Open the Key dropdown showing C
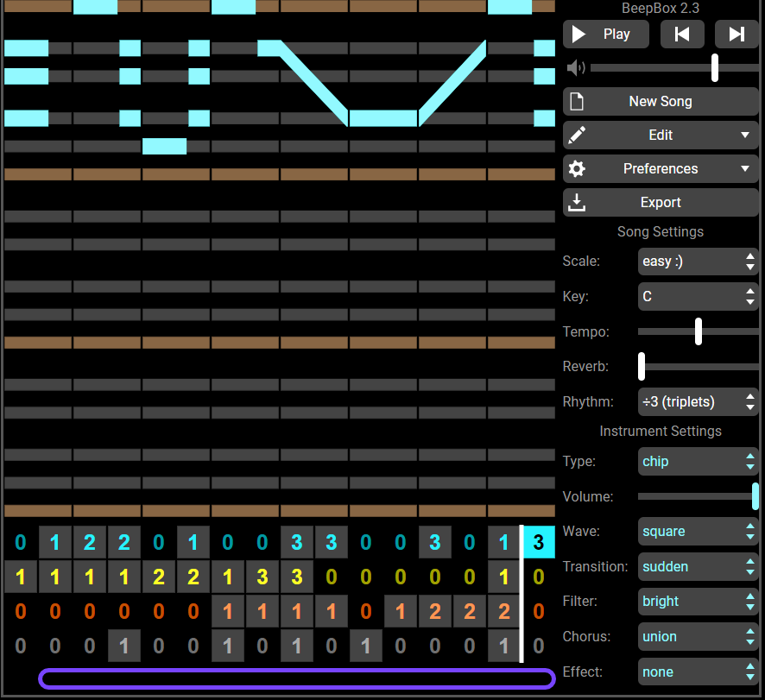 click(698, 297)
